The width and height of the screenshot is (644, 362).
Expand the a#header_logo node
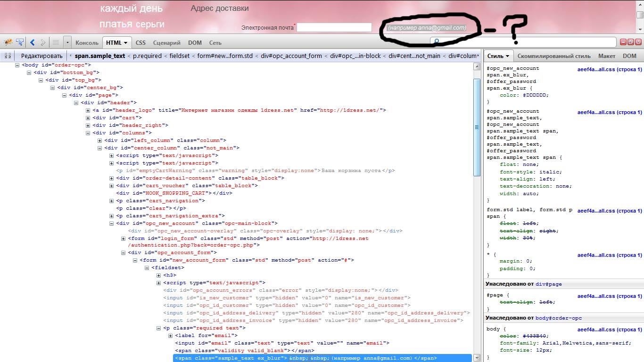(x=88, y=110)
